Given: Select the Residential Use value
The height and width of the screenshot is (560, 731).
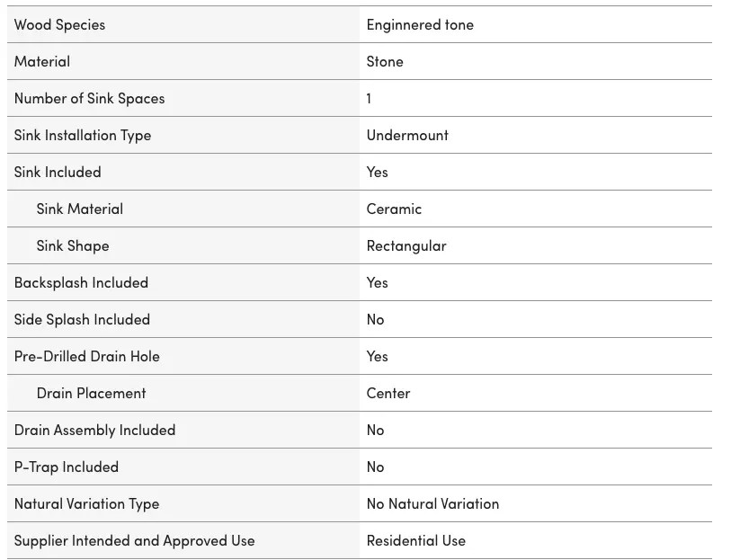Looking at the screenshot, I should [x=416, y=540].
